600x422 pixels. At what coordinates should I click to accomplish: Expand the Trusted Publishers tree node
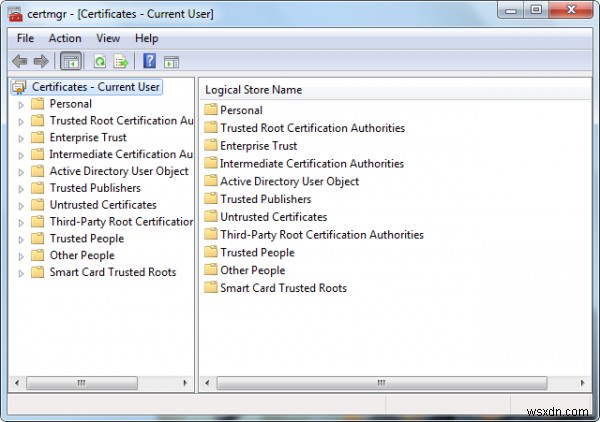point(20,188)
